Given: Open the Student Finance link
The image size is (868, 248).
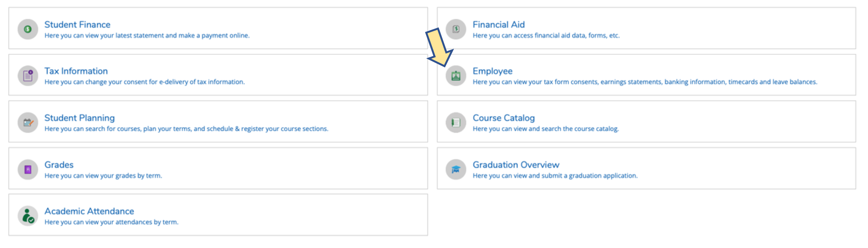Looking at the screenshot, I should click(x=77, y=25).
